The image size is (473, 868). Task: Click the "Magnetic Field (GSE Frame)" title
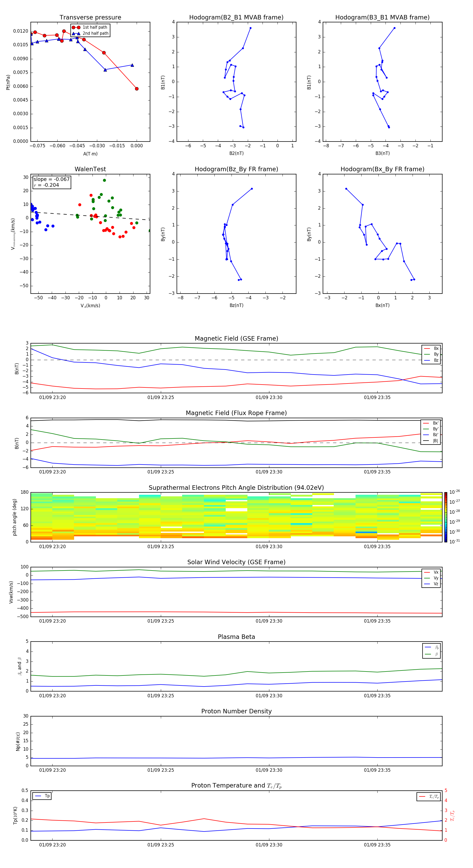click(x=236, y=339)
